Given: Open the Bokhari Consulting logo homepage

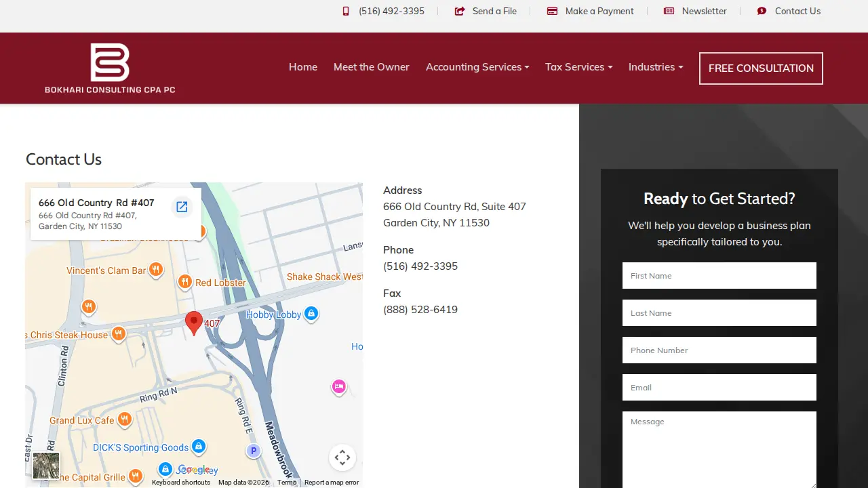Looking at the screenshot, I should coord(110,68).
